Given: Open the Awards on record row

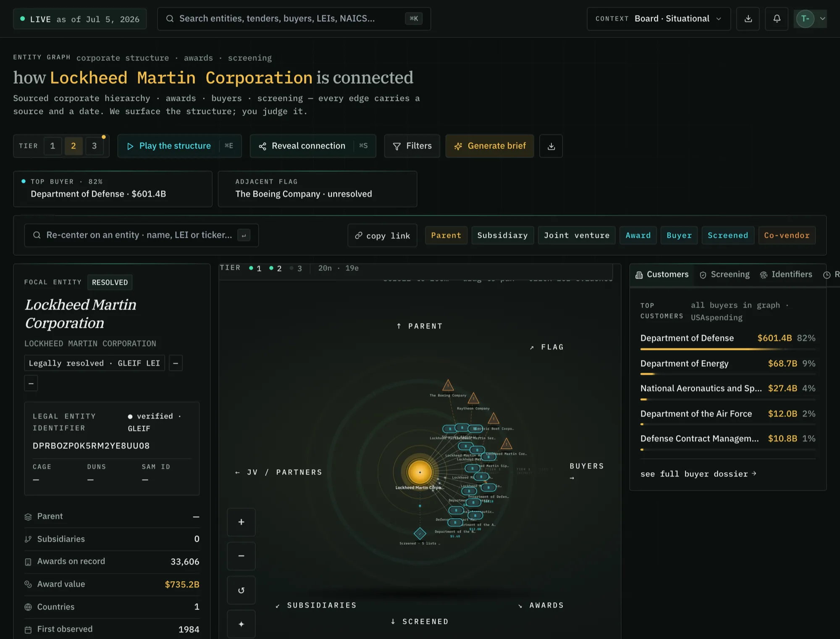Looking at the screenshot, I should click(112, 562).
